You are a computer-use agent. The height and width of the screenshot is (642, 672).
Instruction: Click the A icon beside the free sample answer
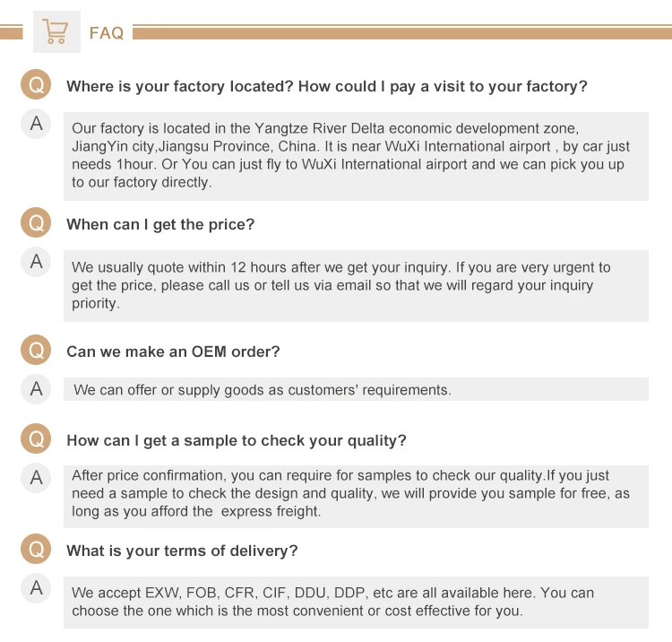point(36,478)
